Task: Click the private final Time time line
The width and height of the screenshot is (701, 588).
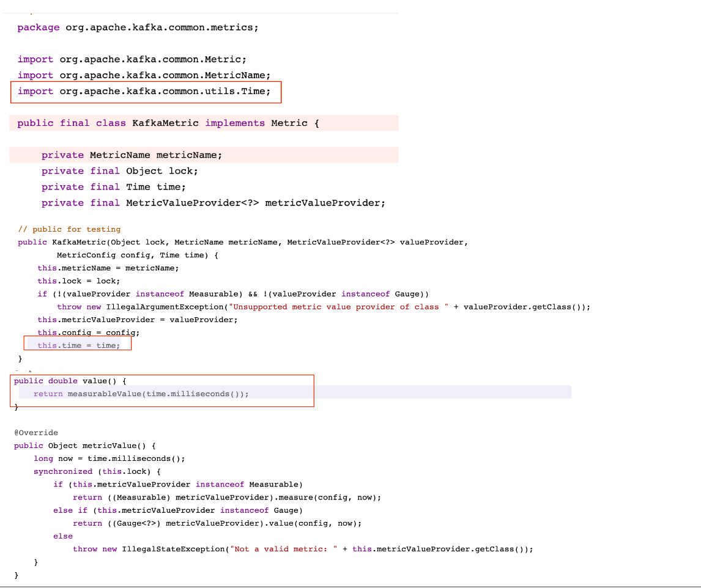Action: click(114, 187)
